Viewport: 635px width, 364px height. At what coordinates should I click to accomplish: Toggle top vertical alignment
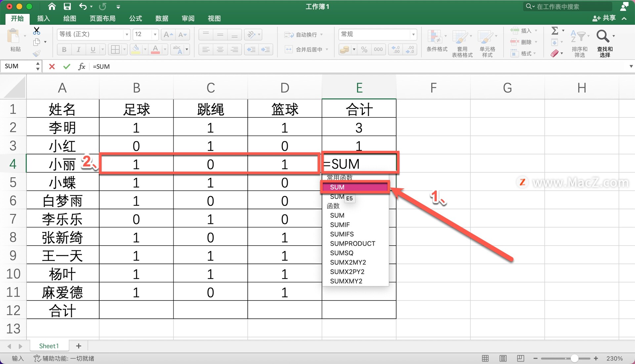(x=206, y=34)
